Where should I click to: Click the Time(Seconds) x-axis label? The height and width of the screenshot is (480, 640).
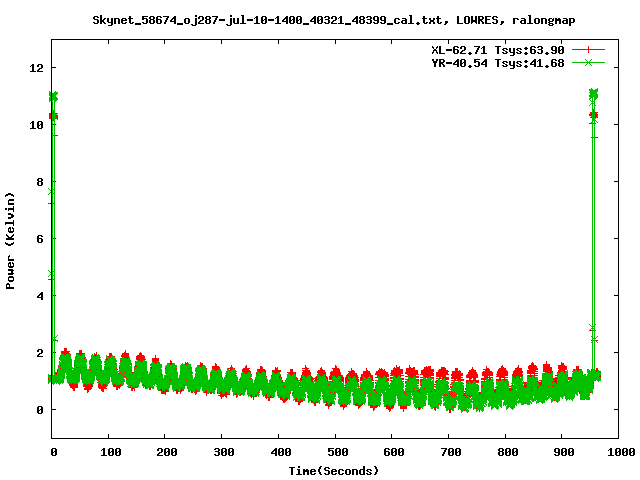334,471
